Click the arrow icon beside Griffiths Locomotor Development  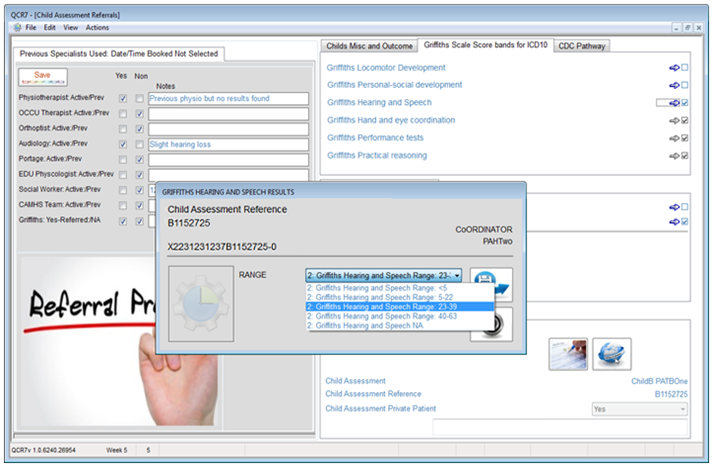tap(674, 68)
